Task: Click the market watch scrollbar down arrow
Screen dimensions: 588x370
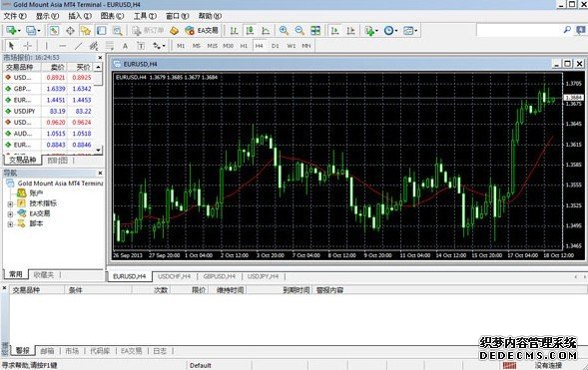Action: point(98,150)
